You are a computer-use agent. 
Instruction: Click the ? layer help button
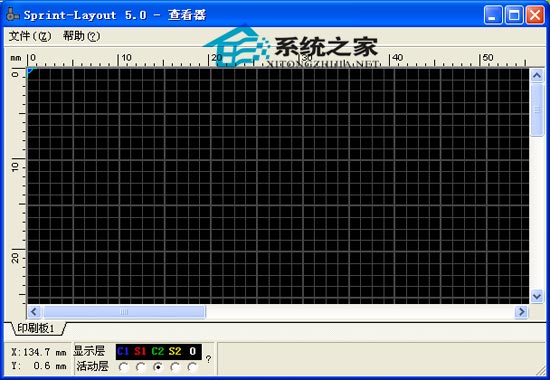pos(208,359)
